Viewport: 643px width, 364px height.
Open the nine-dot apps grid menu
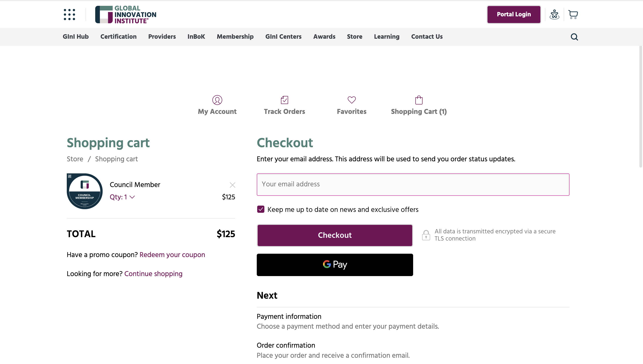69,15
